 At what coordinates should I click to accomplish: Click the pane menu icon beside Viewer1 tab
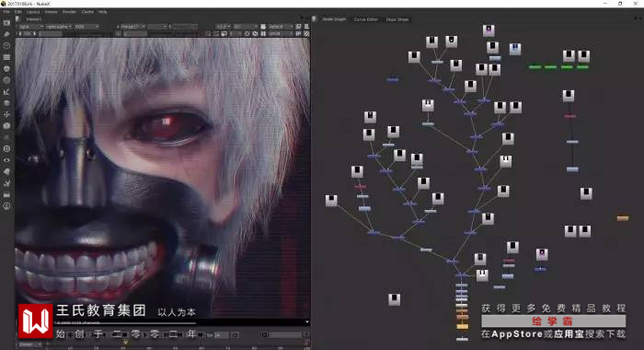click(17, 19)
